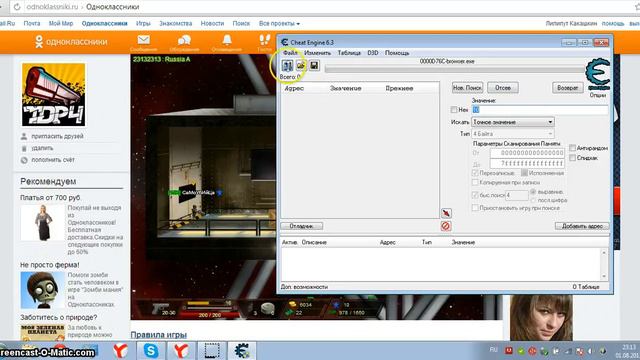Viewport: 640px width, 360px height.
Task: Click the Значение value input field
Action: tap(540, 109)
